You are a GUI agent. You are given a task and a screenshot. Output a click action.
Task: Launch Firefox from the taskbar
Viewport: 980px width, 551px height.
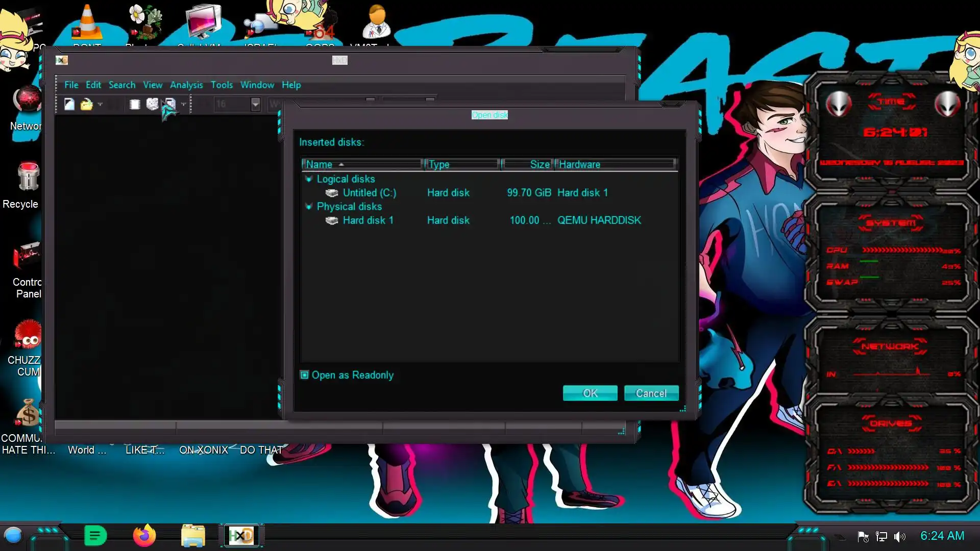click(x=144, y=536)
